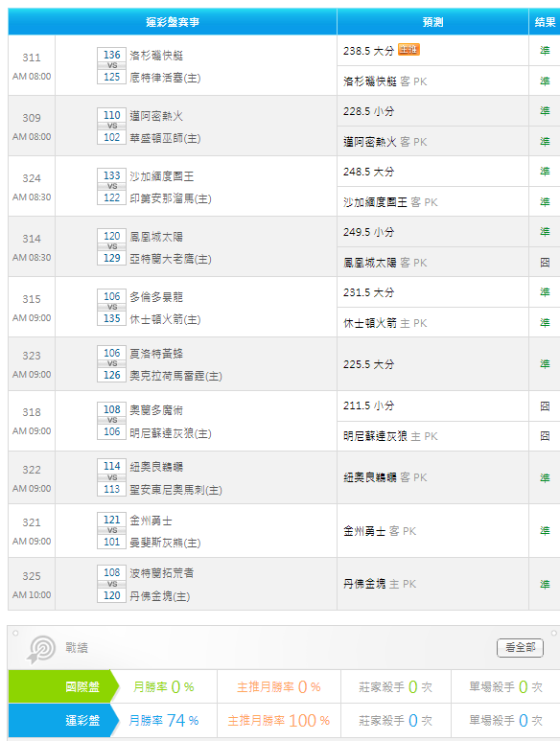The height and width of the screenshot is (741, 560).
Task: Click the 主推月勝率 100% stat
Action: click(x=279, y=721)
